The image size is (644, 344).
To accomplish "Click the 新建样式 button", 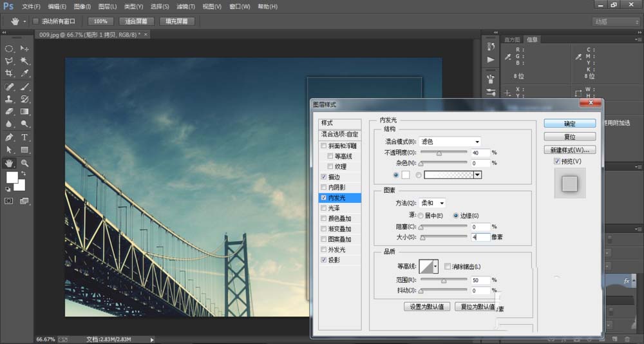I will pos(570,149).
